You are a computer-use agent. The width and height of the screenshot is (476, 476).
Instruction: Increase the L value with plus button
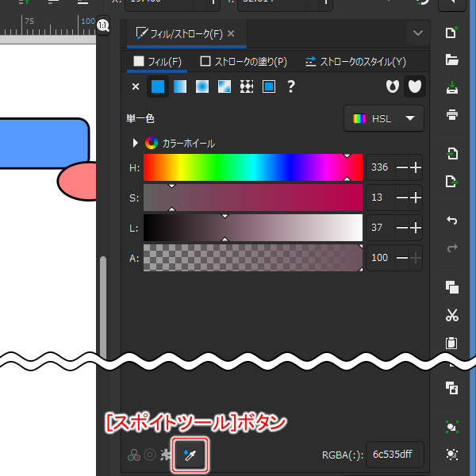click(x=416, y=228)
